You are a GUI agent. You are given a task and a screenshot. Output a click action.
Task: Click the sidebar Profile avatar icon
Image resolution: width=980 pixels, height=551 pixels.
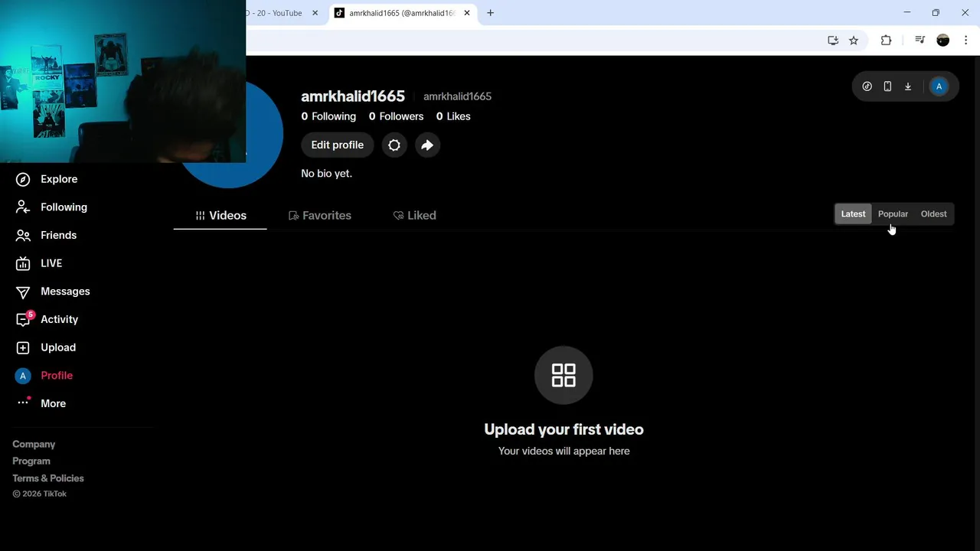tap(23, 376)
